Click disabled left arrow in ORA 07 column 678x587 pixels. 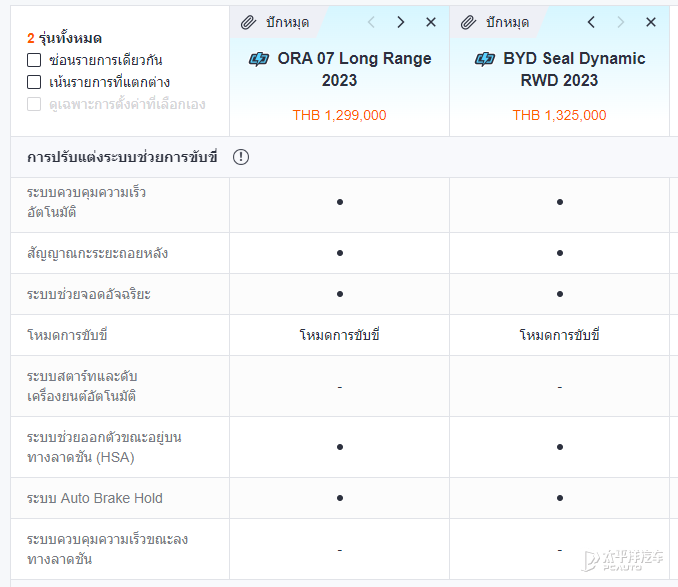click(371, 22)
